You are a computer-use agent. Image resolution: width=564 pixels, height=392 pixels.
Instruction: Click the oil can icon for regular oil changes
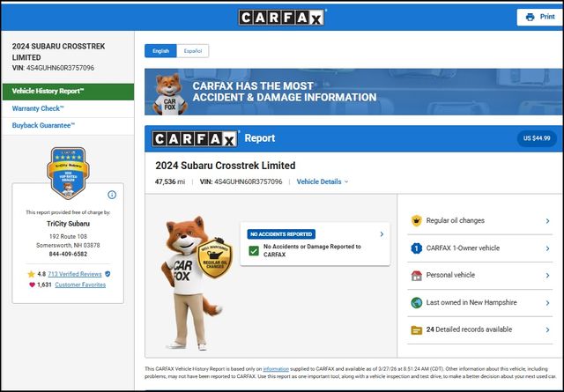(416, 221)
